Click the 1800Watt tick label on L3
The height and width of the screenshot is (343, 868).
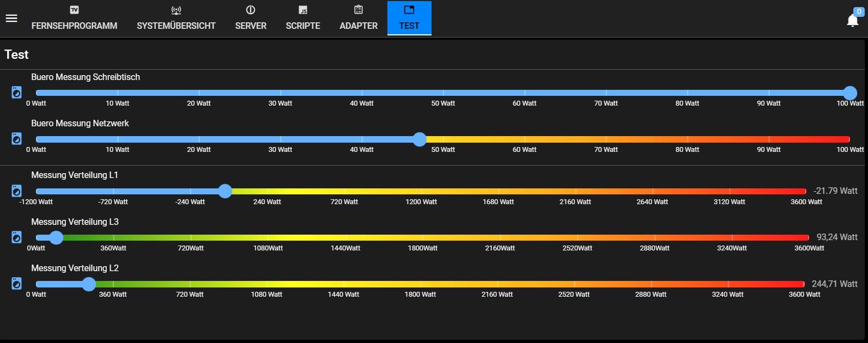423,248
